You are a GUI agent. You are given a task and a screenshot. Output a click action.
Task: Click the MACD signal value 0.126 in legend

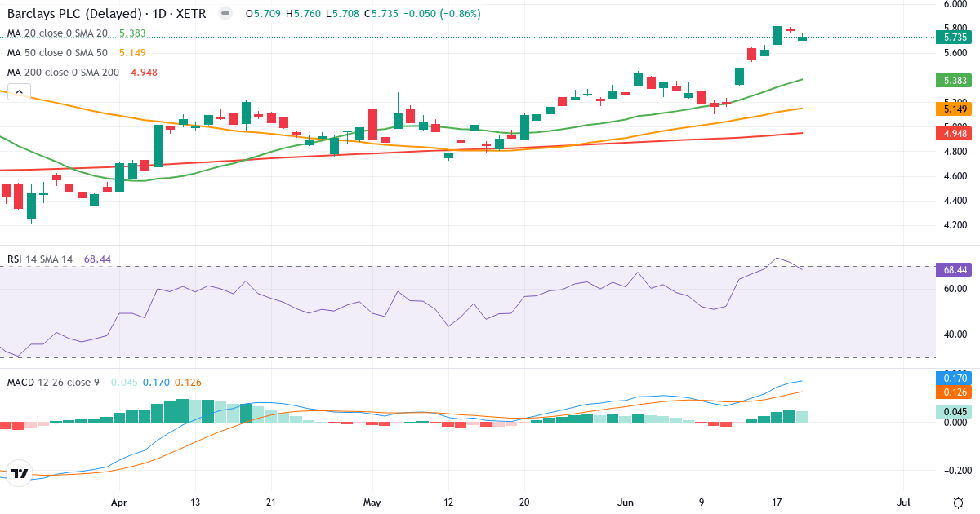click(188, 383)
